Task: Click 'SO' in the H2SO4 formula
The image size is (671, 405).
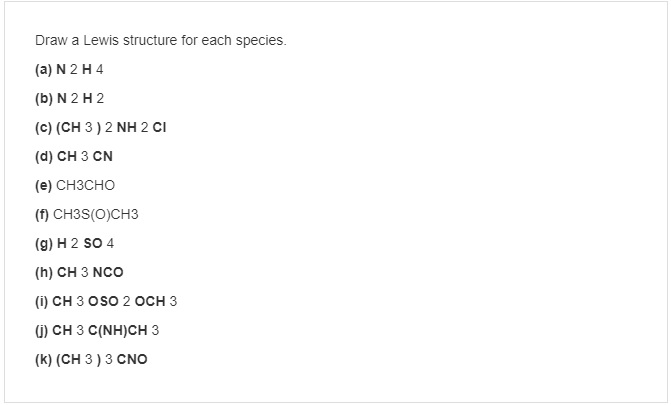Action: tap(93, 244)
